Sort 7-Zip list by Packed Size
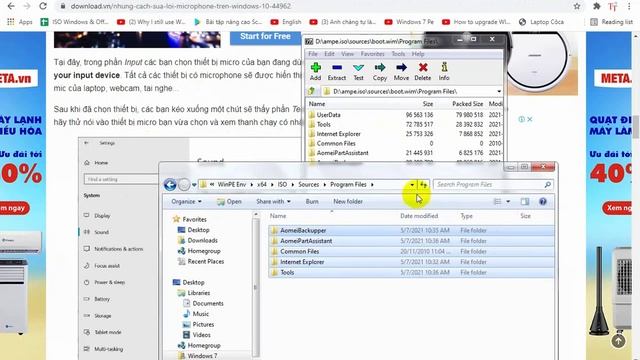This screenshot has height=360, width=640. [467, 104]
